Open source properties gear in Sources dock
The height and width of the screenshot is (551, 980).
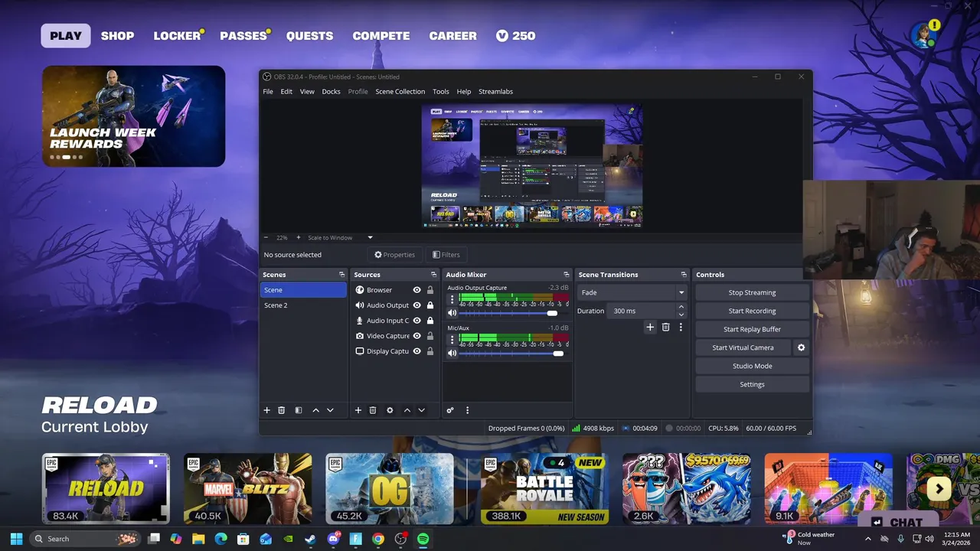tap(390, 410)
